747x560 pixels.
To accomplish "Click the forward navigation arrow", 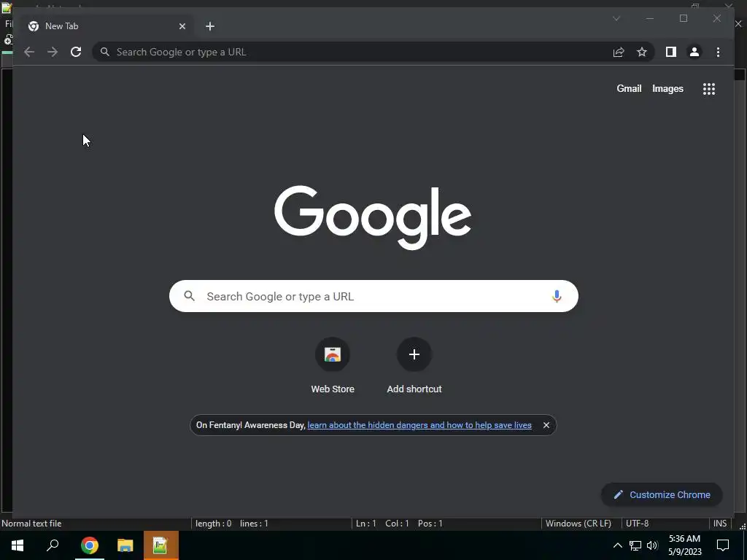I will coord(53,52).
